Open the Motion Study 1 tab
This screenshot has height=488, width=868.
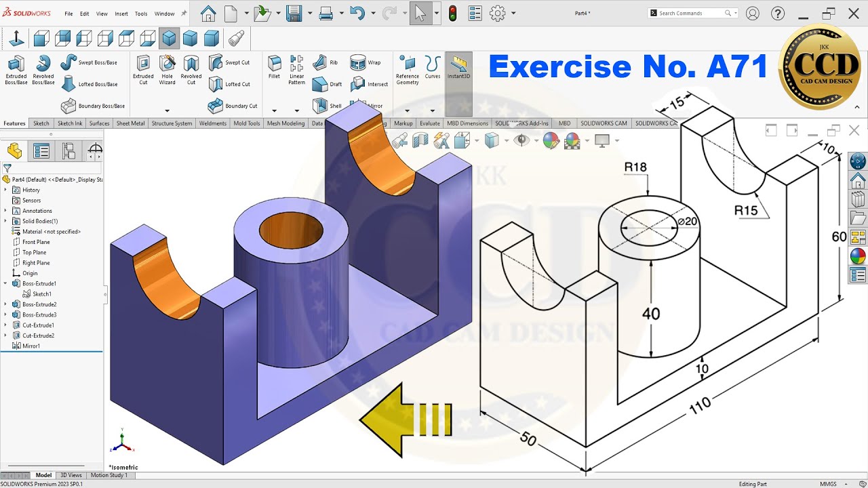[x=108, y=475]
